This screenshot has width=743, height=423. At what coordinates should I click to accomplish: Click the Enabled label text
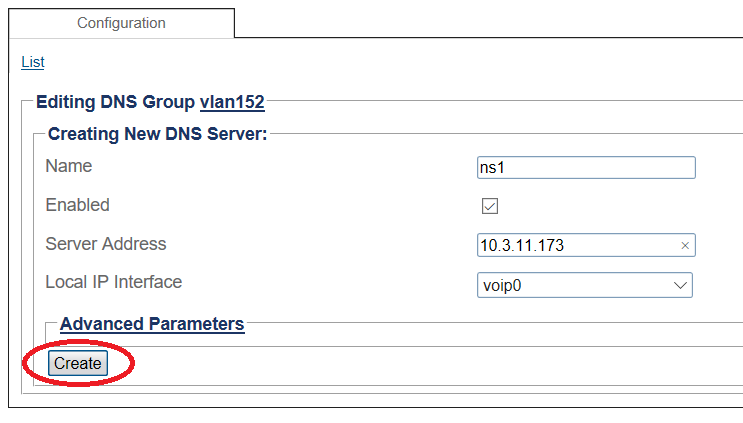[77, 205]
